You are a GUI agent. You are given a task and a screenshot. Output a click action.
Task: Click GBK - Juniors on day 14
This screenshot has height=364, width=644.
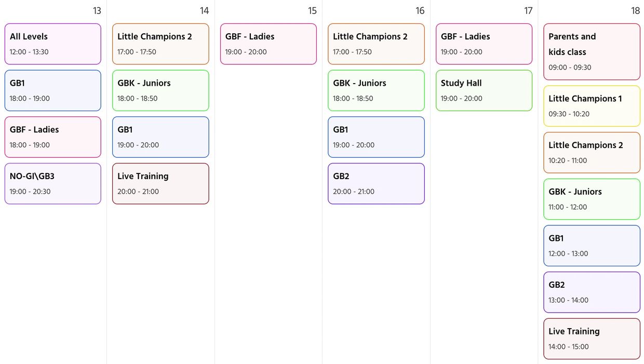click(x=160, y=90)
